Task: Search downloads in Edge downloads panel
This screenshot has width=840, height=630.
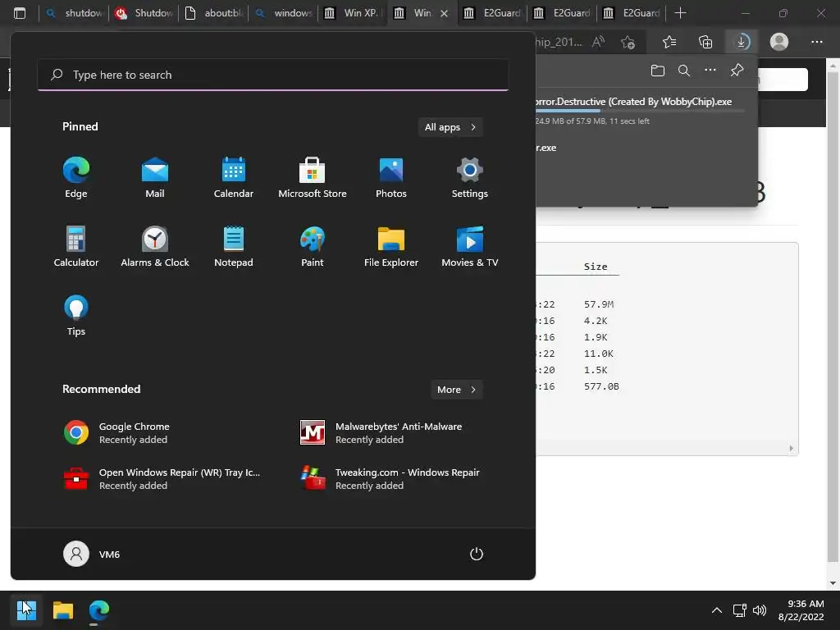Action: [x=684, y=71]
